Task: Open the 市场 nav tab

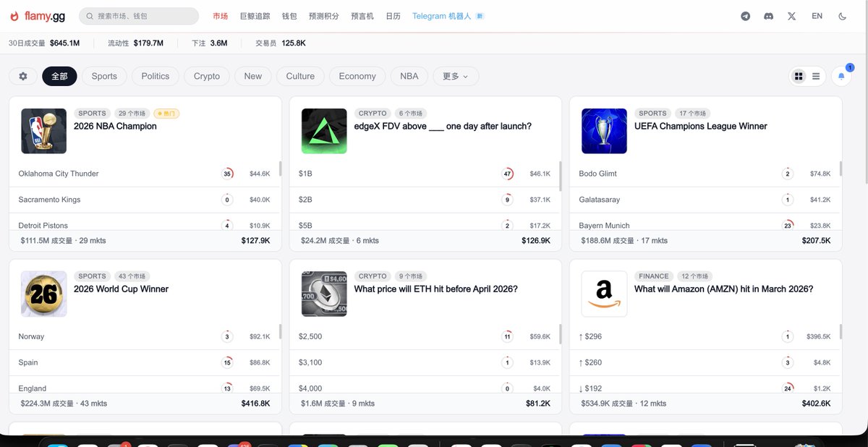Action: tap(220, 16)
